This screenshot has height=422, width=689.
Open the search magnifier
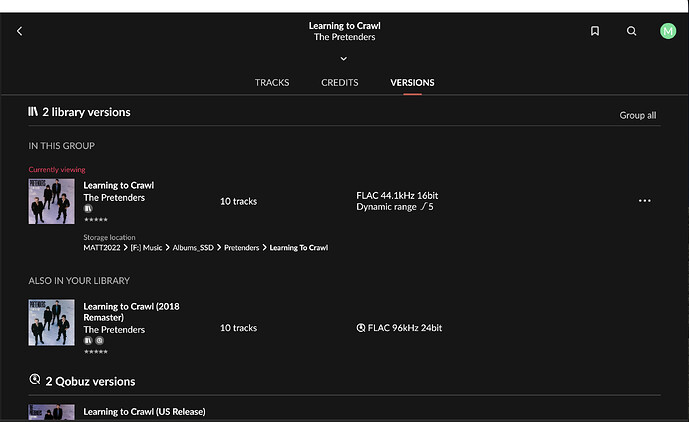point(631,31)
